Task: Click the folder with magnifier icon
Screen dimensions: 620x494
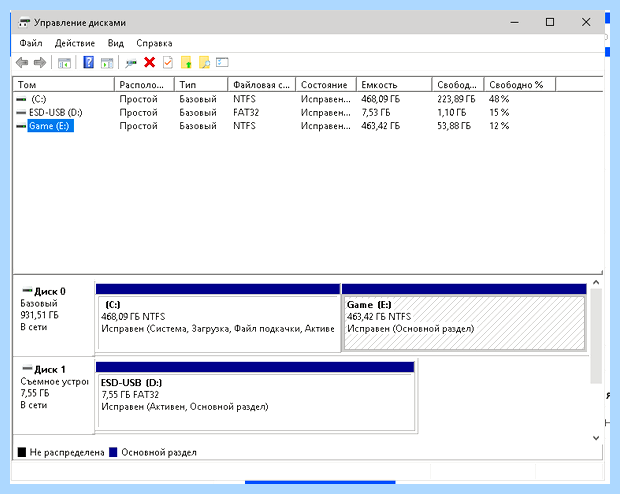Action: [204, 62]
